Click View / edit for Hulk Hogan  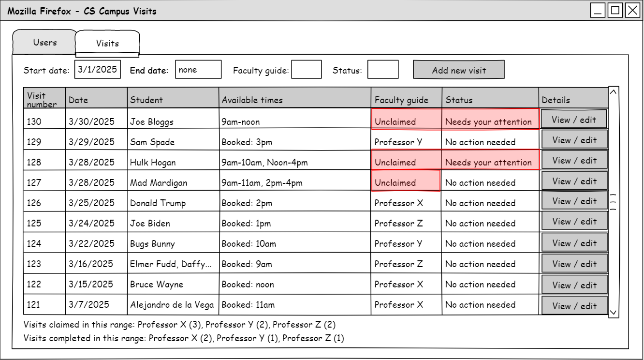[574, 161]
